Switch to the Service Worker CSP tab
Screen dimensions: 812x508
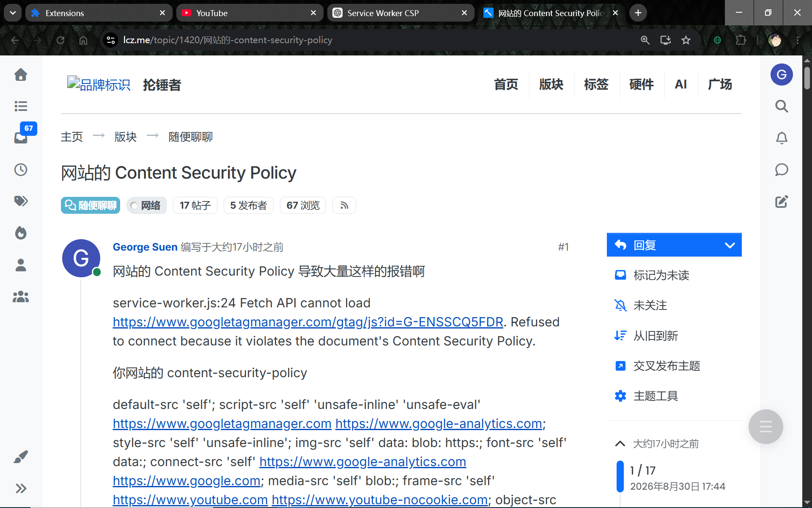click(401, 13)
